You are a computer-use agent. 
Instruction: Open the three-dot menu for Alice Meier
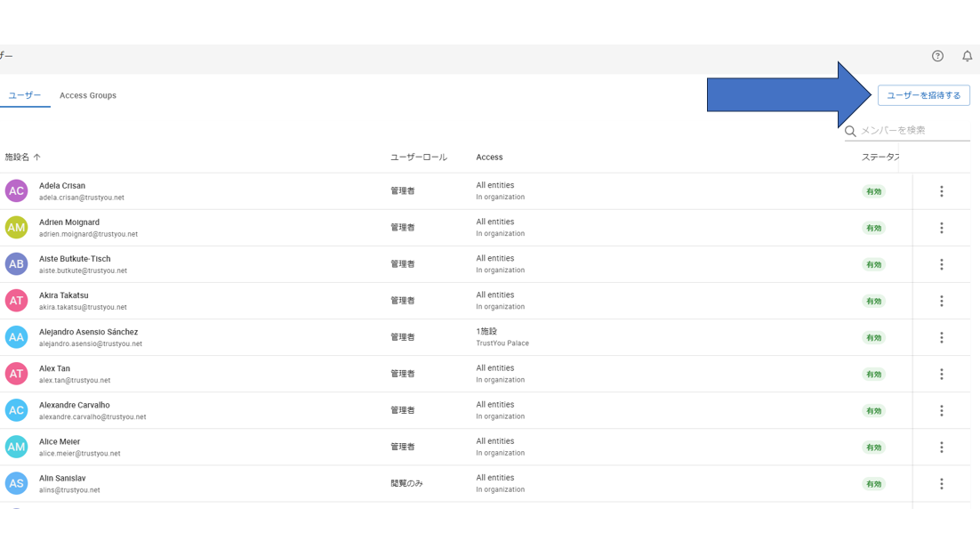click(x=941, y=447)
